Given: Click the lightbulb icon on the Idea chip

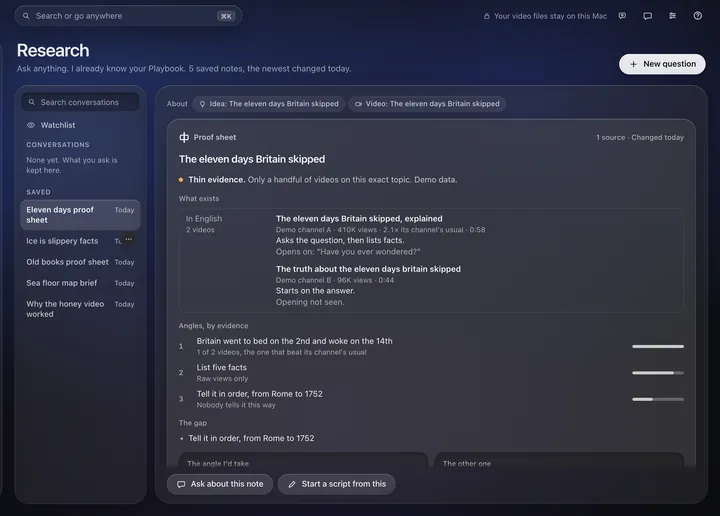Looking at the screenshot, I should 202,104.
